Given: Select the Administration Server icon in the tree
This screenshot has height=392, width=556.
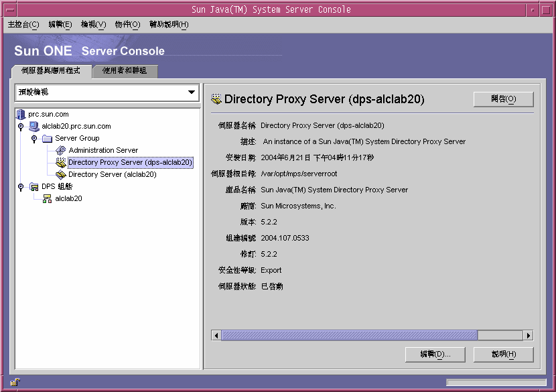Looking at the screenshot, I should (61, 150).
